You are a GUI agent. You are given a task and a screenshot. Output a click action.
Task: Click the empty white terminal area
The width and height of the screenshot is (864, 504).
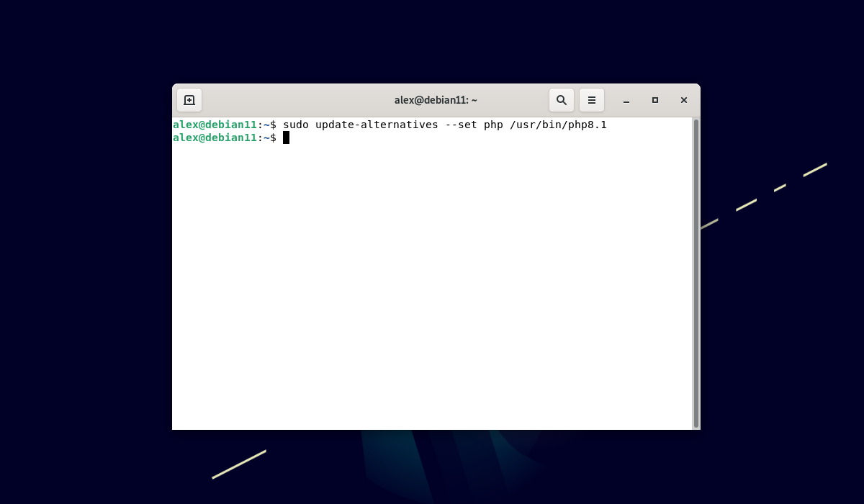(432, 288)
